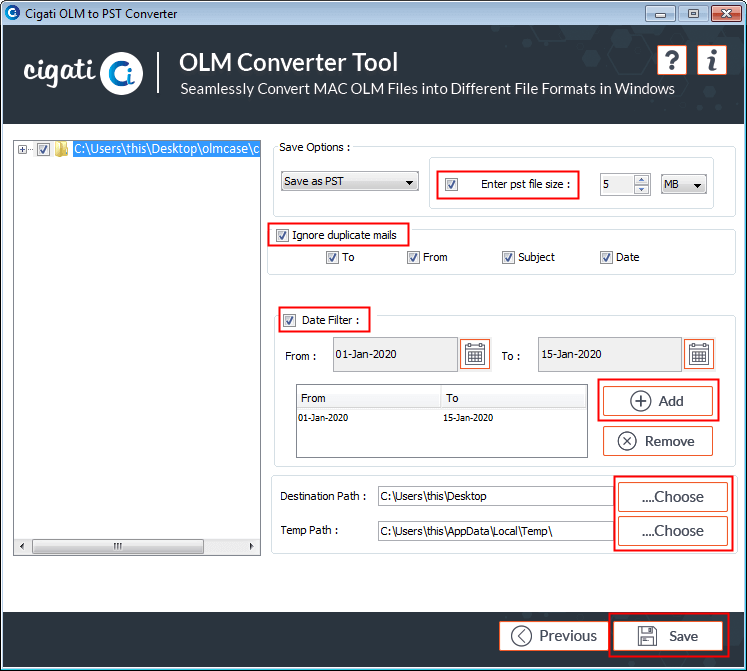This screenshot has width=747, height=671.
Task: Open the Info icon in header
Action: coord(712,61)
